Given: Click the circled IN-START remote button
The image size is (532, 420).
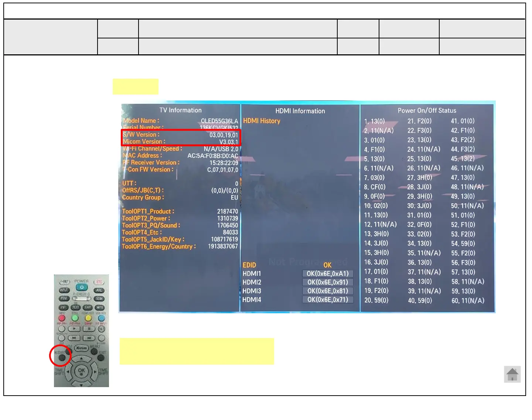Looking at the screenshot, I should tap(62, 358).
